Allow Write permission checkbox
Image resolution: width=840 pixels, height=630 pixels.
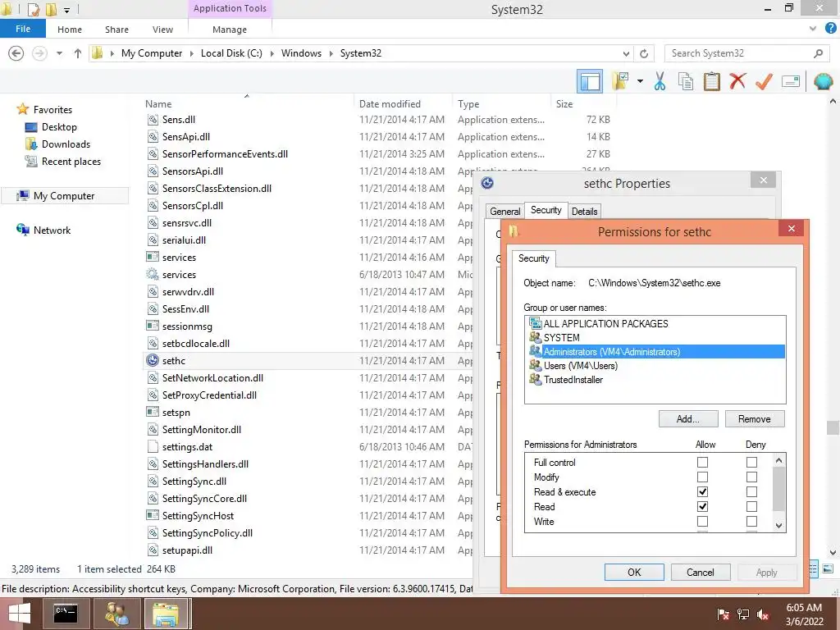(x=702, y=521)
